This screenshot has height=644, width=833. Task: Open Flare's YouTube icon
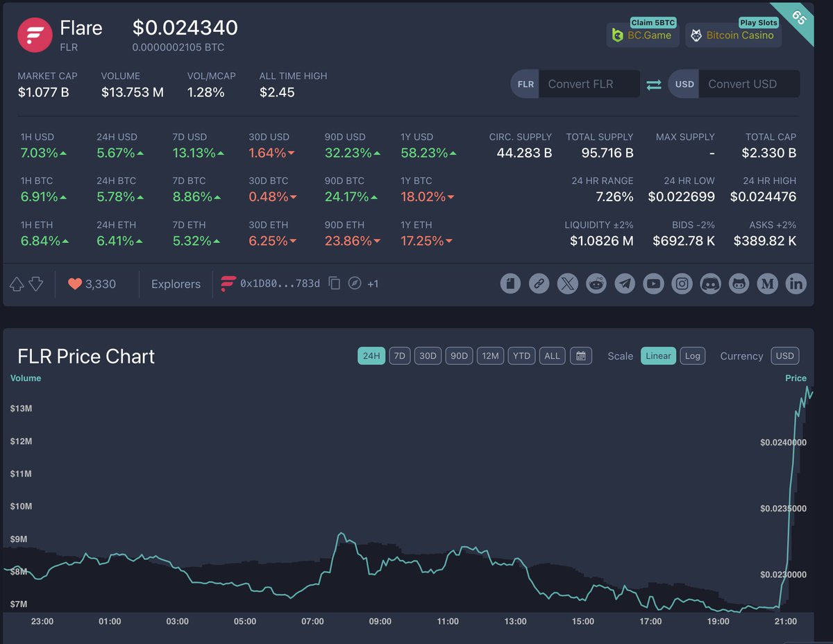[x=653, y=283]
